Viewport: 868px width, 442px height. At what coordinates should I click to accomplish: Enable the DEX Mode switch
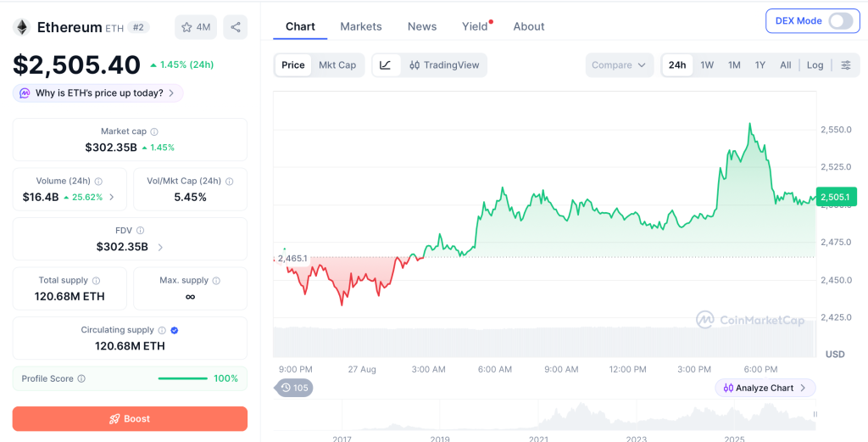(840, 21)
